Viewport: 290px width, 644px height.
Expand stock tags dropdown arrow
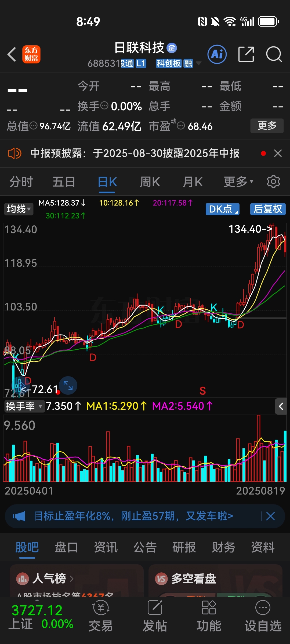[x=199, y=63]
